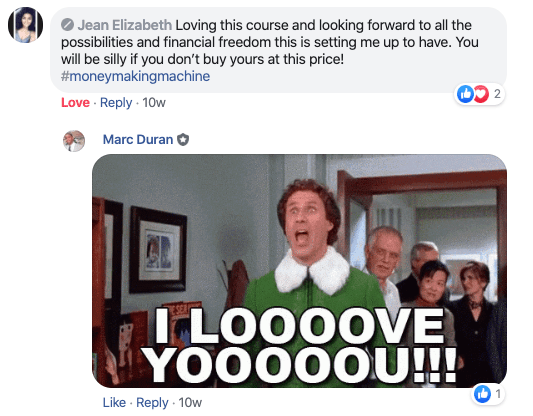
Task: Open the #moneymakingmachine hashtag
Action: [x=135, y=76]
